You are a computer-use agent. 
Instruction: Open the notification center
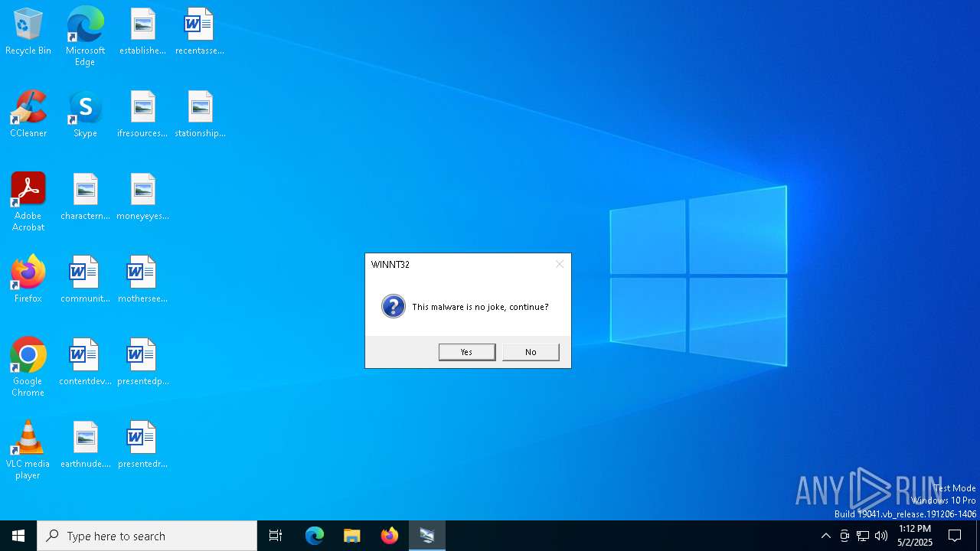coord(955,536)
